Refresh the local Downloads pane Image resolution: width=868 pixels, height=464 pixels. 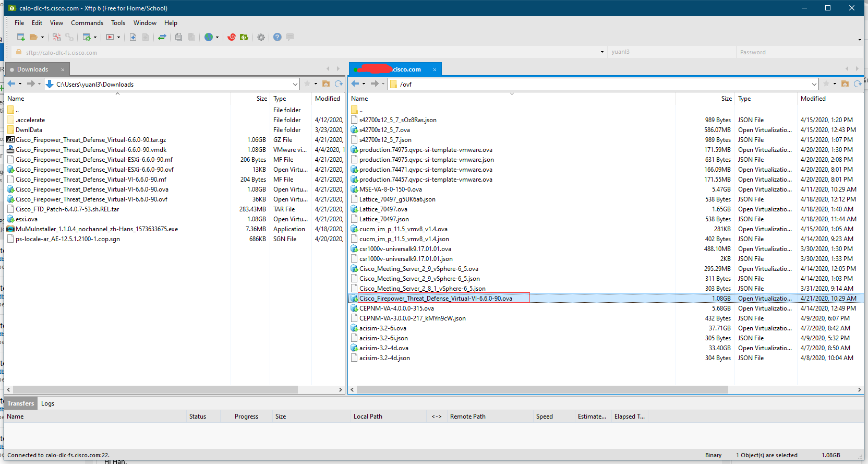[x=339, y=84]
